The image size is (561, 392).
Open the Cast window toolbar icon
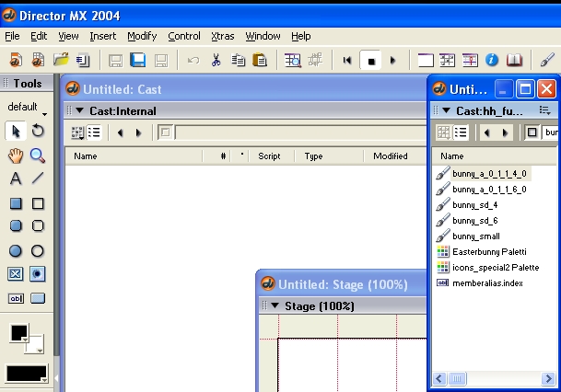pyautogui.click(x=447, y=60)
